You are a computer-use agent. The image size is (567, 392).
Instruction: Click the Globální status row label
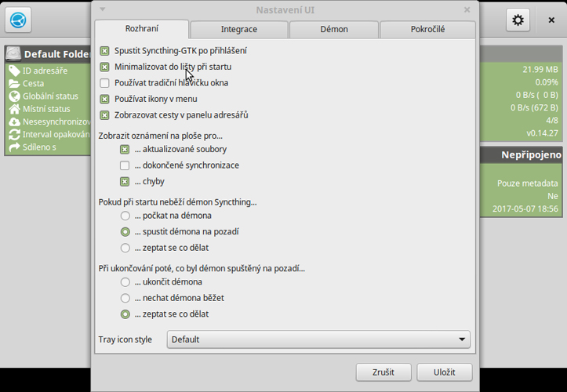tap(50, 96)
